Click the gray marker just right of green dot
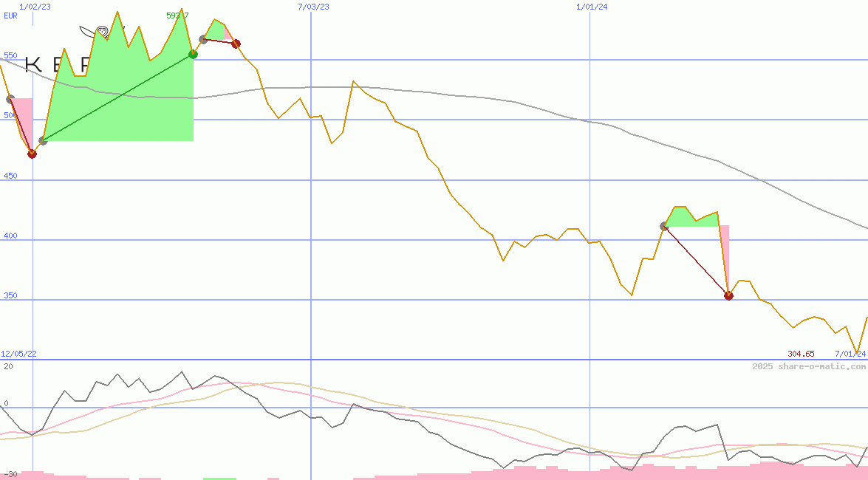 pyautogui.click(x=204, y=39)
